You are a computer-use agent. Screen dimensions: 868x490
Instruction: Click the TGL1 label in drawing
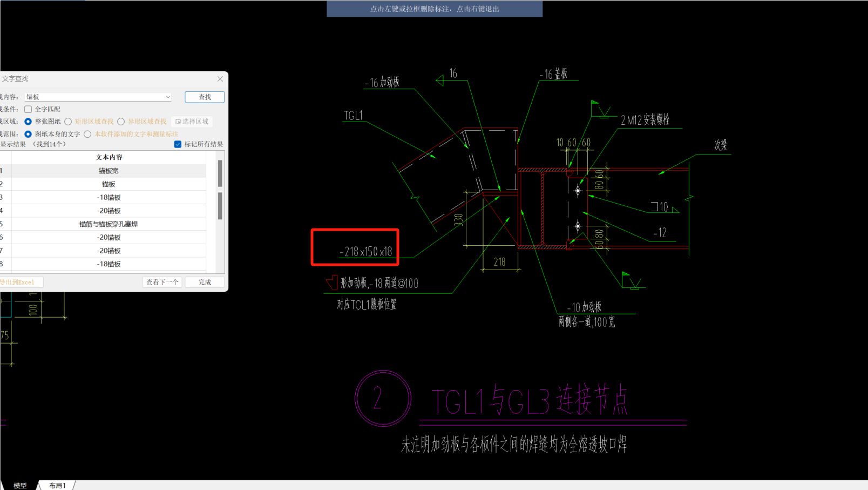353,116
